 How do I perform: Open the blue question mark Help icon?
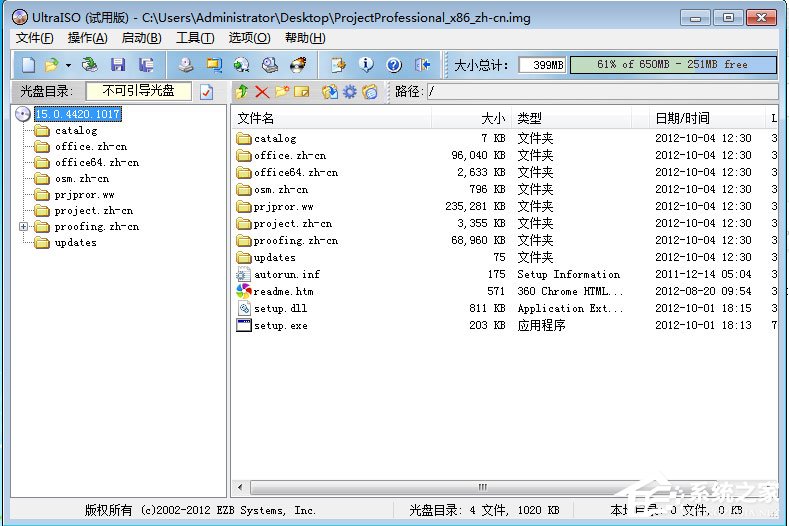coord(394,65)
